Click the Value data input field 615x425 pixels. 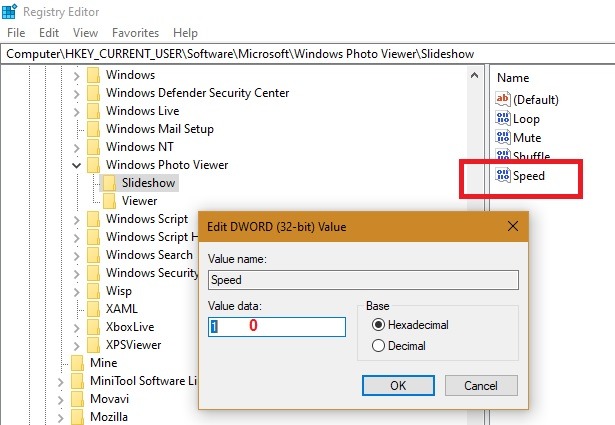pos(277,327)
